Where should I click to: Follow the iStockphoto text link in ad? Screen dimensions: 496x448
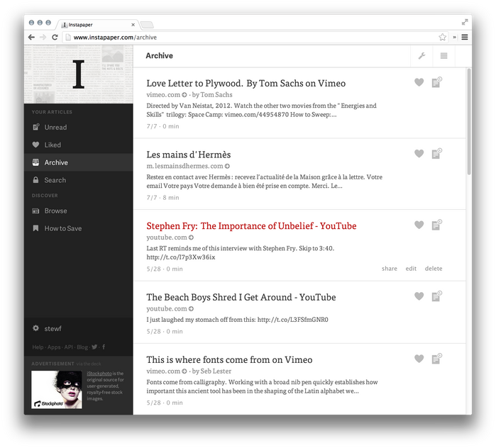tap(99, 374)
